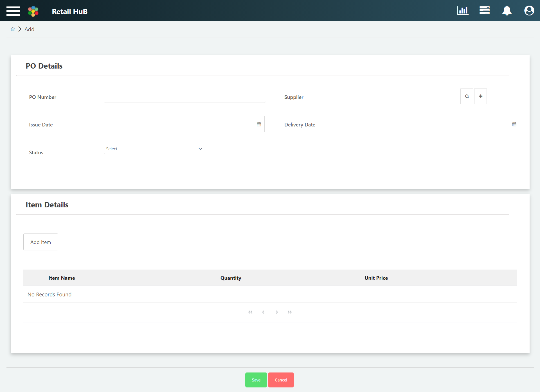Expand the Status Select dropdown

[154, 149]
